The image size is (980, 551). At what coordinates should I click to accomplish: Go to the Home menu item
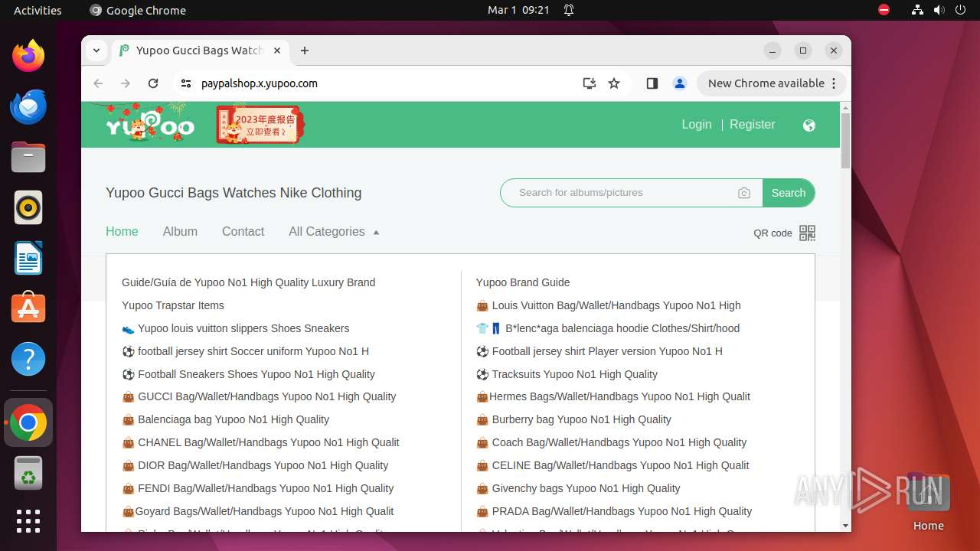pos(122,232)
